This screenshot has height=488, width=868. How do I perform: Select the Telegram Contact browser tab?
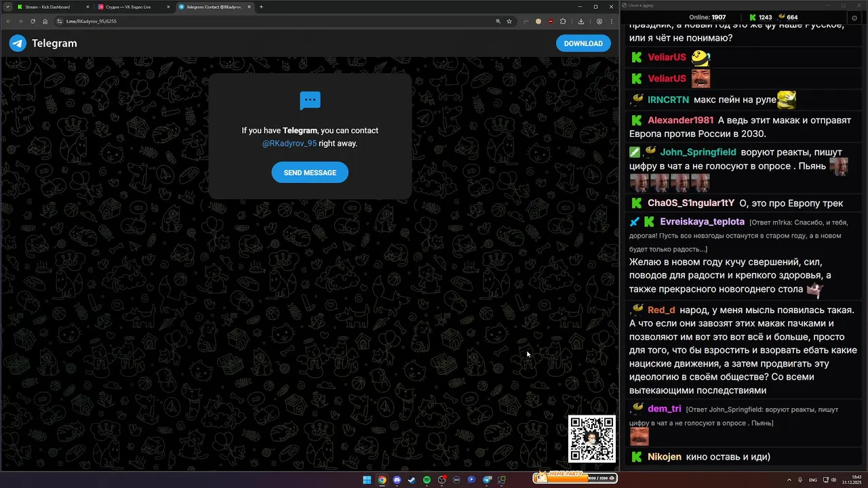tap(215, 7)
